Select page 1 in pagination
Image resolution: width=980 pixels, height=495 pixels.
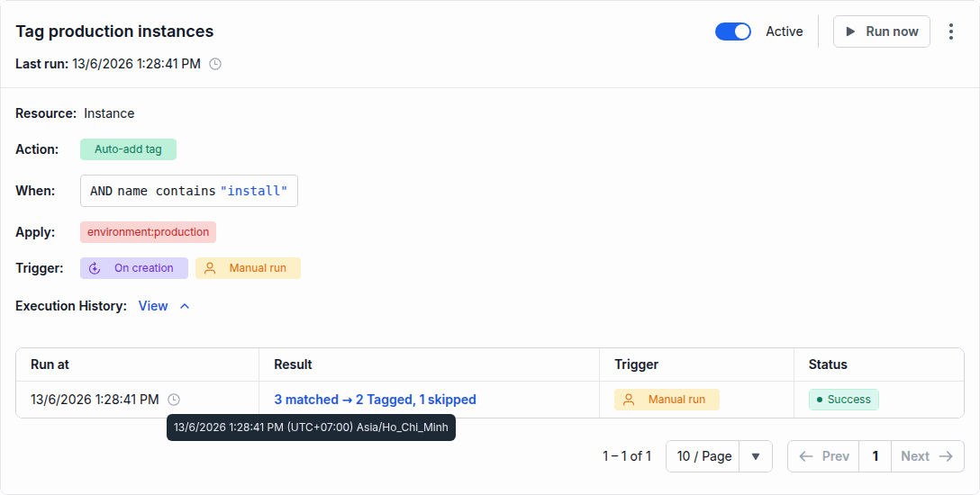pyautogui.click(x=875, y=456)
